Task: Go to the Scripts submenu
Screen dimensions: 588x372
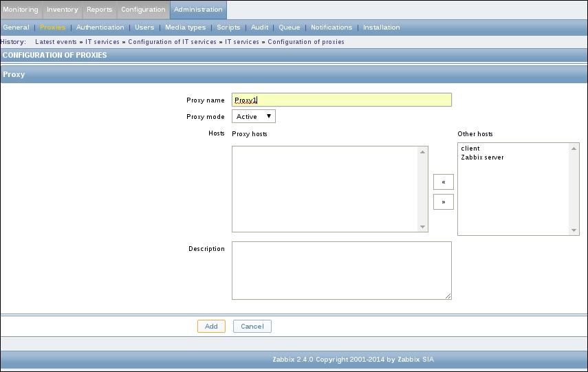Action: pyautogui.click(x=228, y=28)
